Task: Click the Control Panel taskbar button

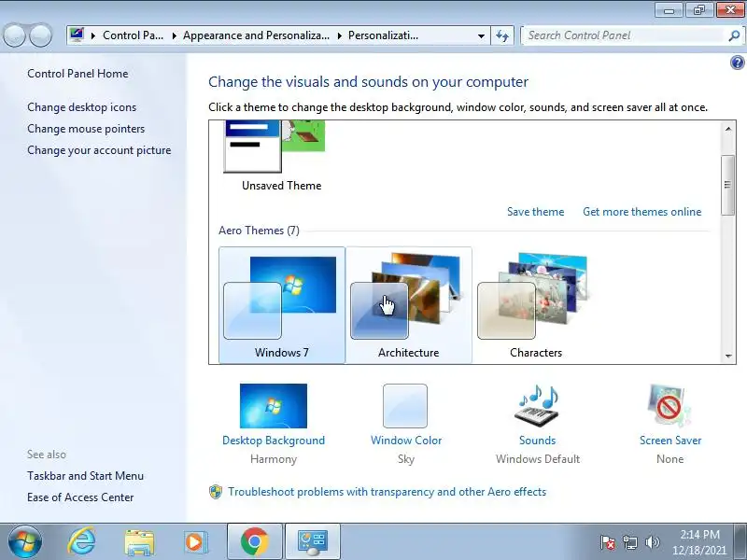Action: pos(313,542)
